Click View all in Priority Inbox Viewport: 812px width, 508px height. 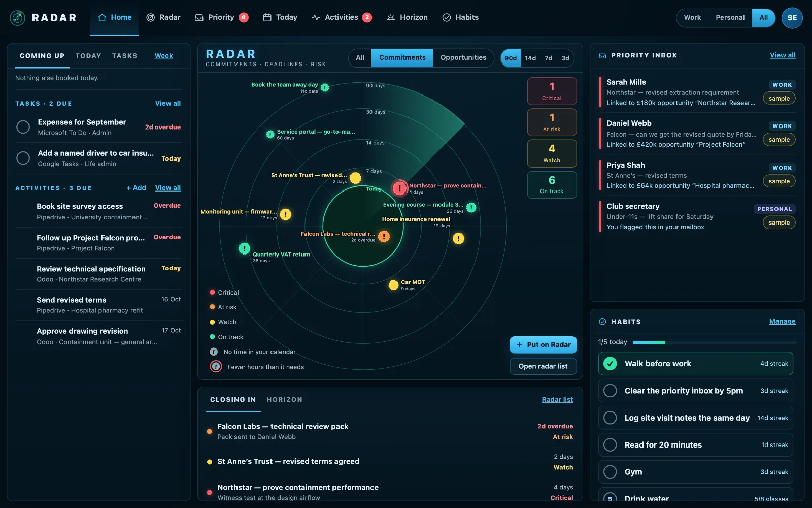[783, 55]
